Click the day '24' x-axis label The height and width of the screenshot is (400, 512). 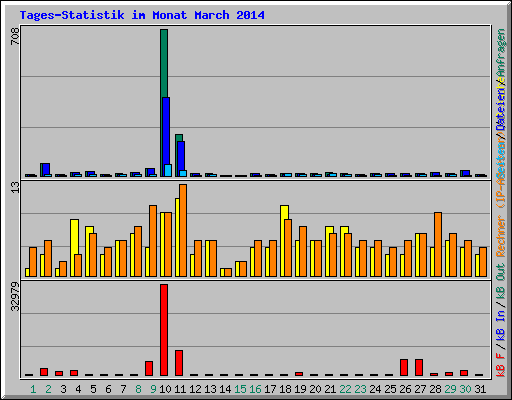tap(375, 389)
